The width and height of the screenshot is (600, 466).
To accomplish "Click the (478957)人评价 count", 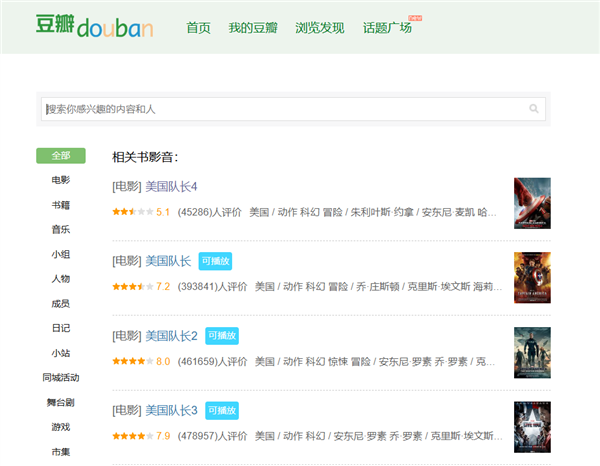I will (x=212, y=436).
